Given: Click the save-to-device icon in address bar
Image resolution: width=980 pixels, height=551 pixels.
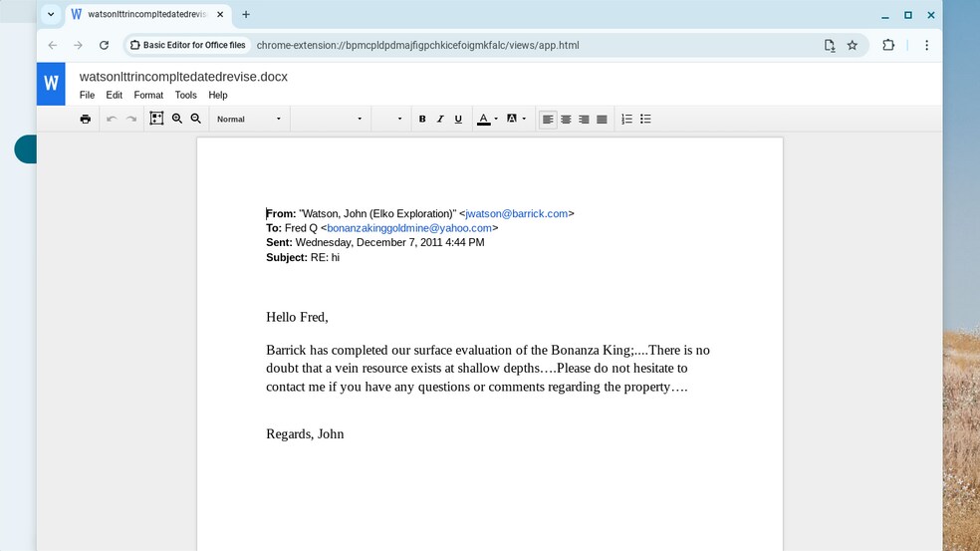Looking at the screenshot, I should (x=830, y=45).
